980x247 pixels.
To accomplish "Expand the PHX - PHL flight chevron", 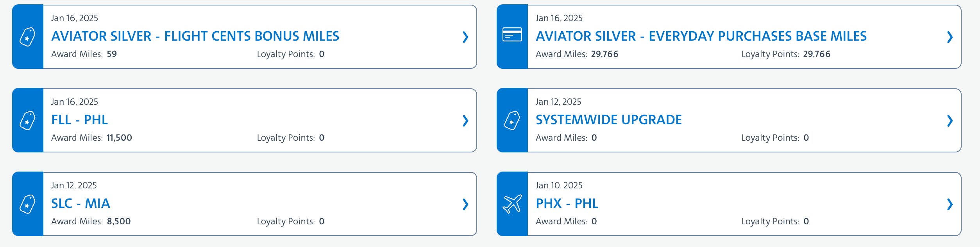I will [950, 204].
